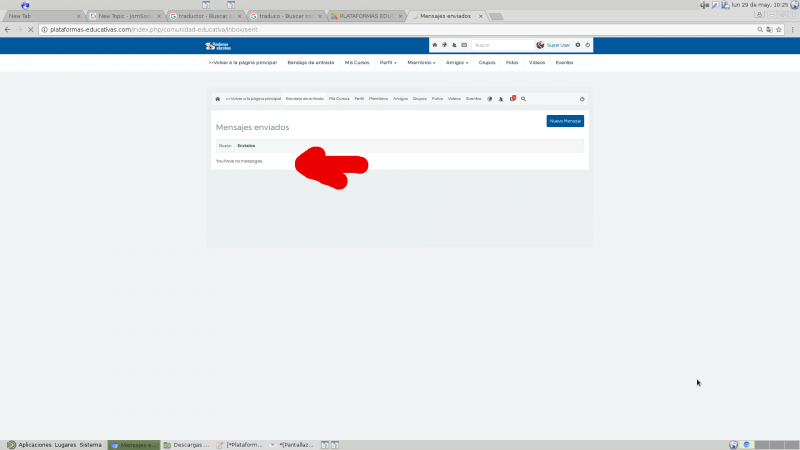Open the settings gear icon in top header
The height and width of the screenshot is (450, 800).
pos(577,45)
